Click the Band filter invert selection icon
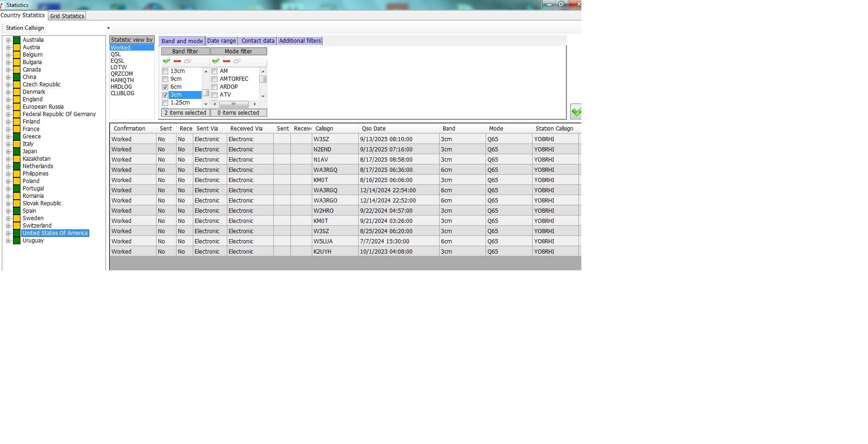Screen dimensions: 868x444 [188, 61]
